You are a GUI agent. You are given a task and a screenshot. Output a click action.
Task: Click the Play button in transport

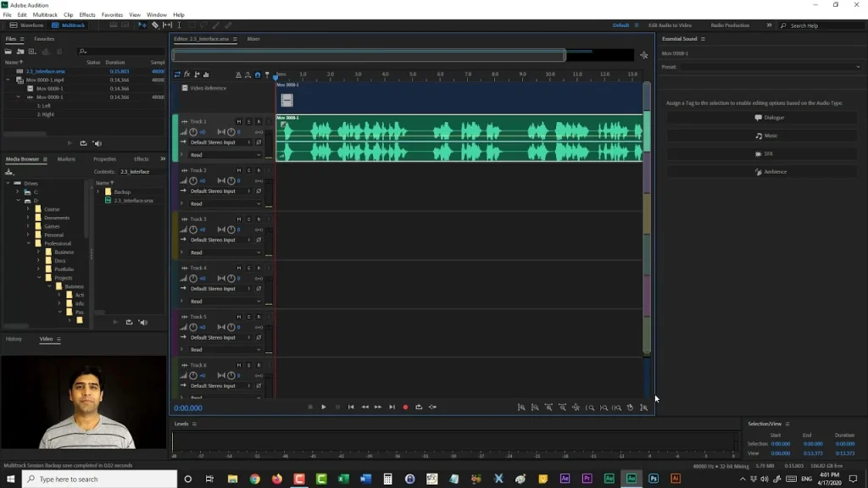(324, 408)
